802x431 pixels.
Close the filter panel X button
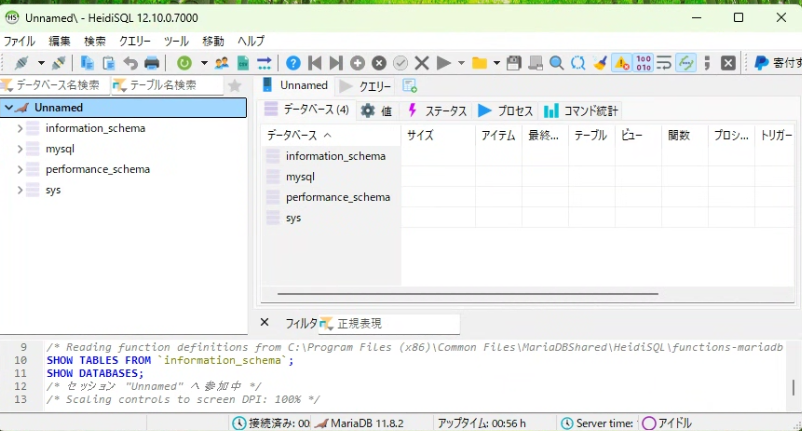pyautogui.click(x=264, y=322)
